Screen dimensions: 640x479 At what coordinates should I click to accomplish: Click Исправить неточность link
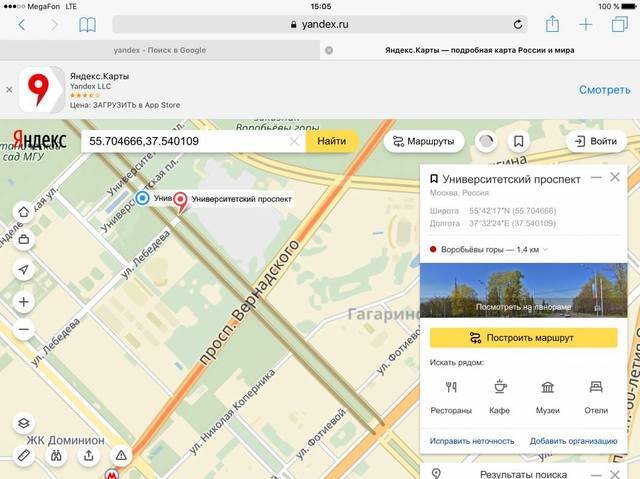pos(472,441)
